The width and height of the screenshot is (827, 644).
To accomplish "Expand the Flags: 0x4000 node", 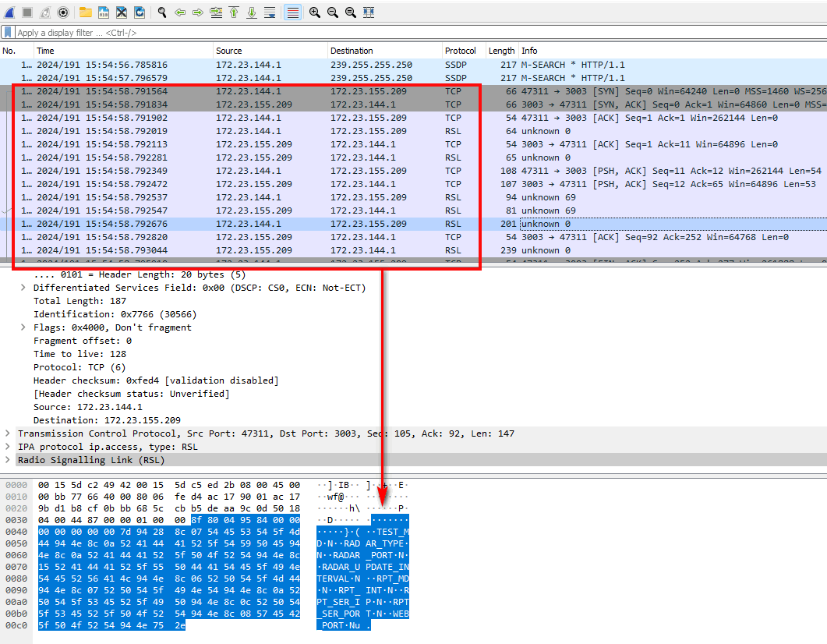I will 23,327.
